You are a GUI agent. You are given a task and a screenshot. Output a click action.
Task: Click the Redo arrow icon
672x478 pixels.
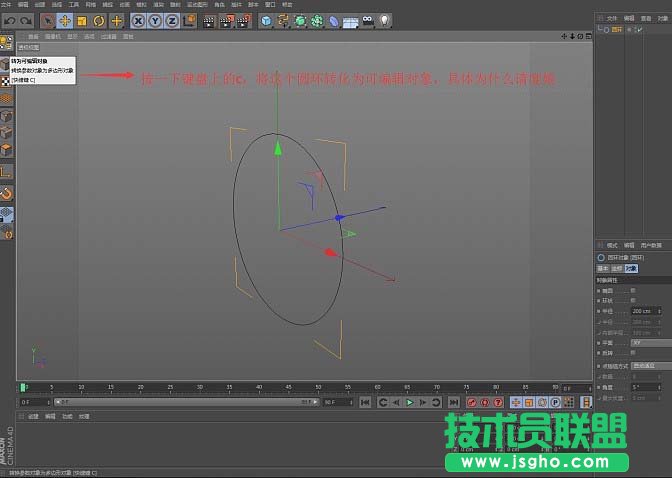(x=26, y=21)
